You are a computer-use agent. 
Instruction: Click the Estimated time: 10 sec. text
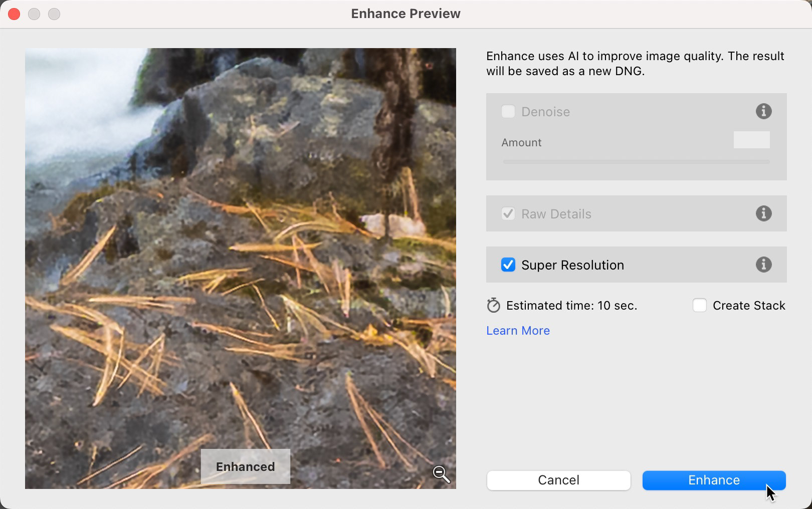(x=571, y=306)
